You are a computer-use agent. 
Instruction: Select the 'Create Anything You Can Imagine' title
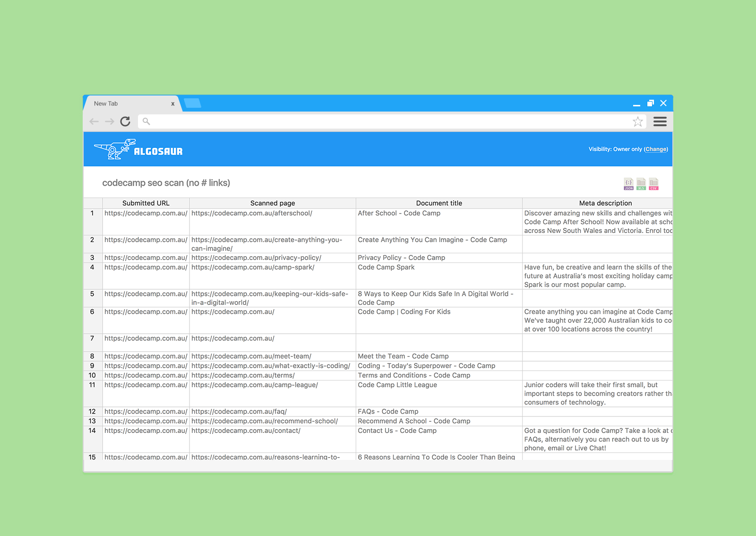tap(432, 240)
